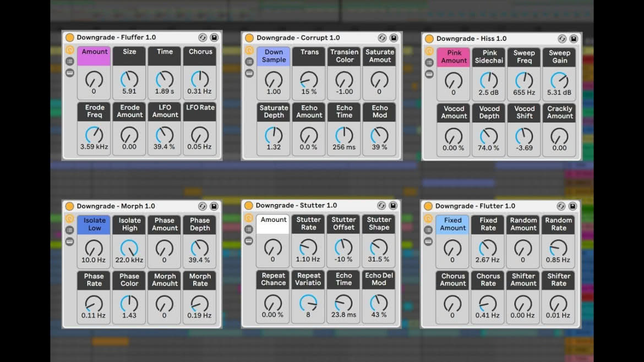644x362 pixels.
Task: Toggle the Downgrade - Stutter 1.0 device activator
Action: [248, 205]
